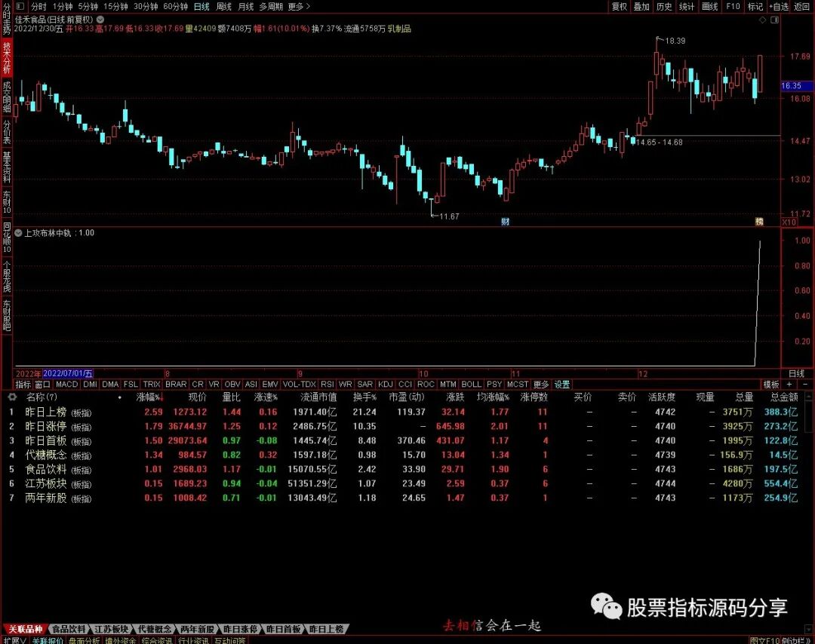
Task: Open the 关联报价 bottom tab
Action: click(x=48, y=640)
